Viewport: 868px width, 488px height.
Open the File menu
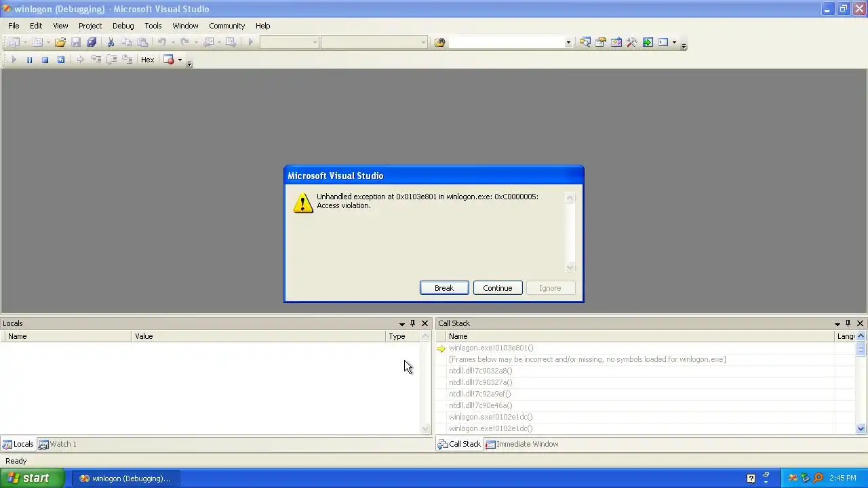[14, 26]
